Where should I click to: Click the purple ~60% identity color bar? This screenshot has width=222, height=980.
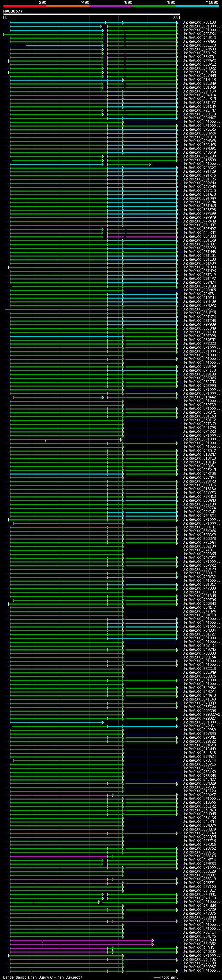coord(111,6)
